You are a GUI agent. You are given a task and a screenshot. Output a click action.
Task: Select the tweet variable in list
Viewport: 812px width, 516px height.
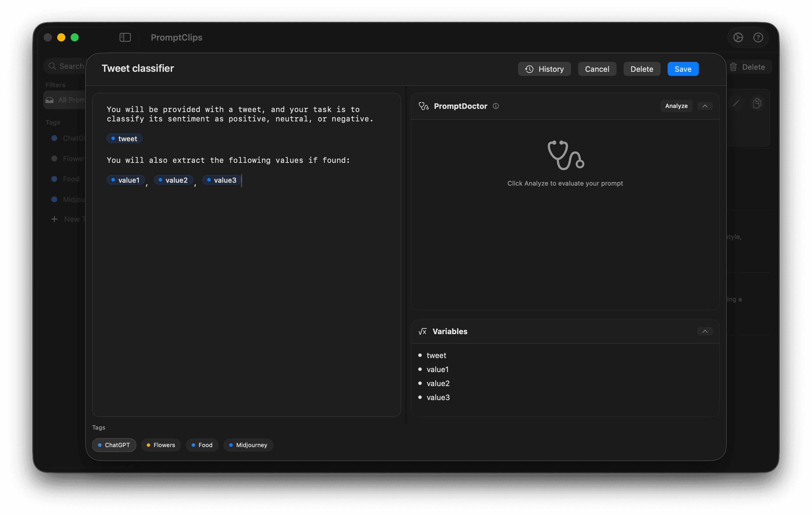click(436, 355)
